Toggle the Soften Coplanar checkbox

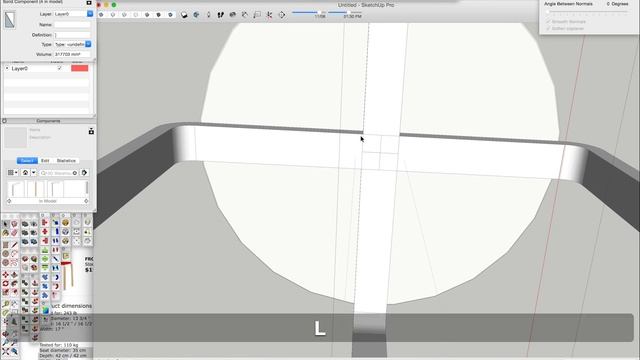[x=549, y=29]
